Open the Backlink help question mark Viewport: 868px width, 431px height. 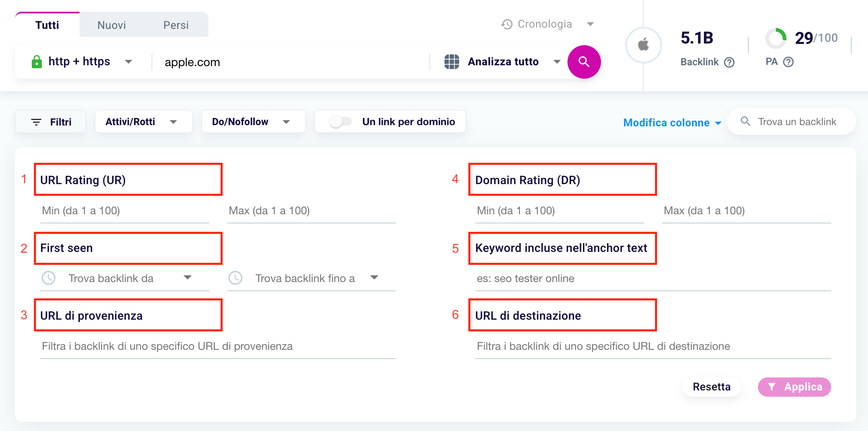729,62
